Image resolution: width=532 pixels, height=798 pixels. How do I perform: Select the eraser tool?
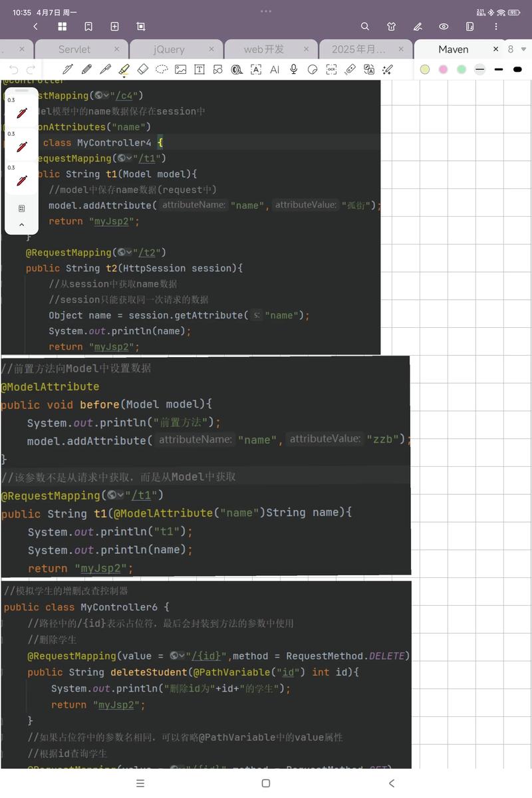(142, 69)
